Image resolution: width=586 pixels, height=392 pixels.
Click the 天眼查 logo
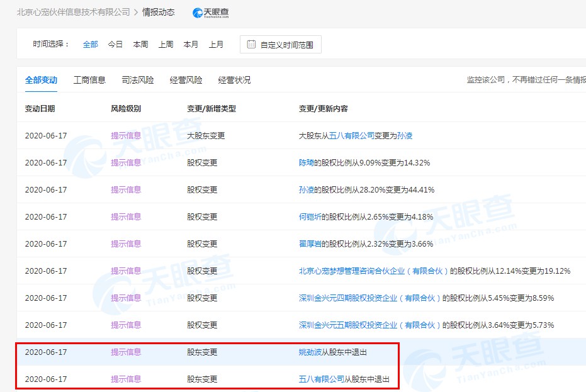pos(211,13)
